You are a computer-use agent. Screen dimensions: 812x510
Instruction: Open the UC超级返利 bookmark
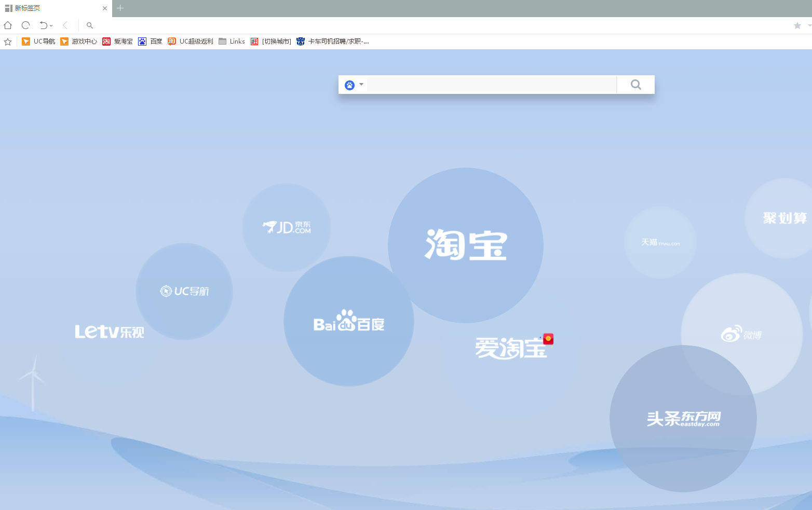pyautogui.click(x=191, y=42)
